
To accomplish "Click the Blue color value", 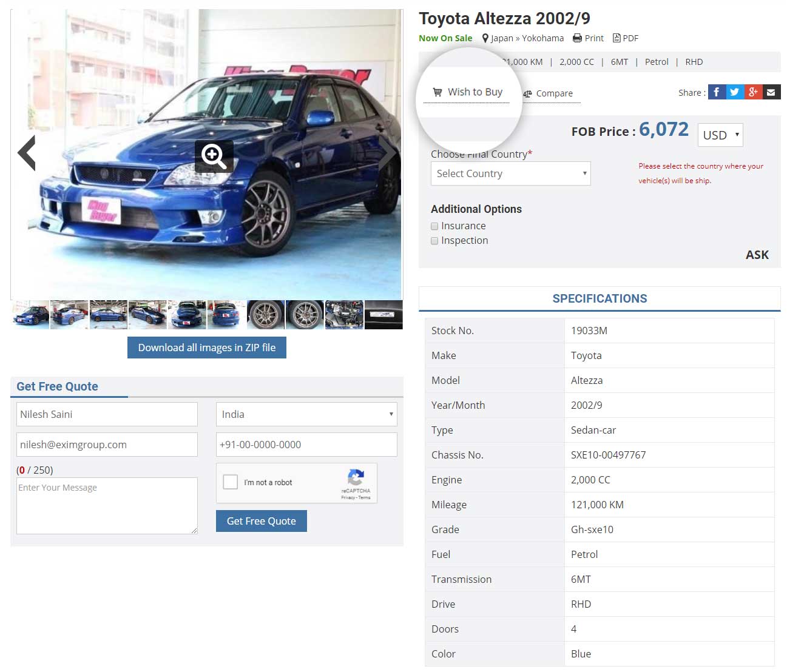I will (581, 654).
